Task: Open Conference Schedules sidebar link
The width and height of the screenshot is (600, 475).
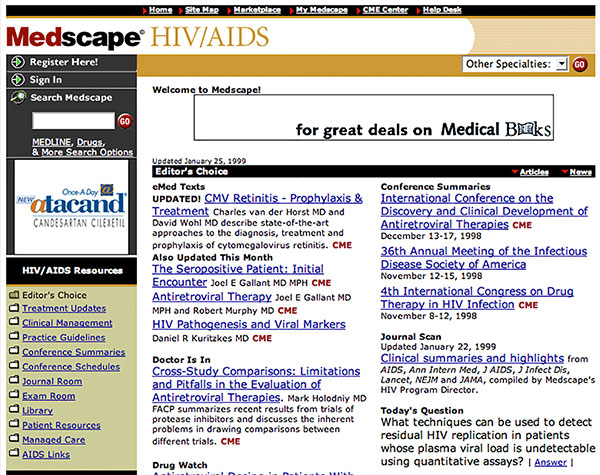Action: click(x=71, y=367)
